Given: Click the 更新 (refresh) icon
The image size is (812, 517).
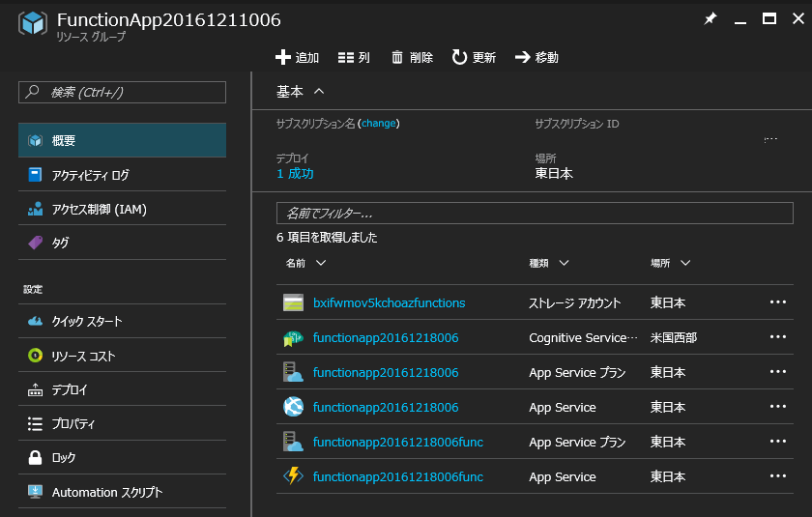Looking at the screenshot, I should [x=459, y=57].
